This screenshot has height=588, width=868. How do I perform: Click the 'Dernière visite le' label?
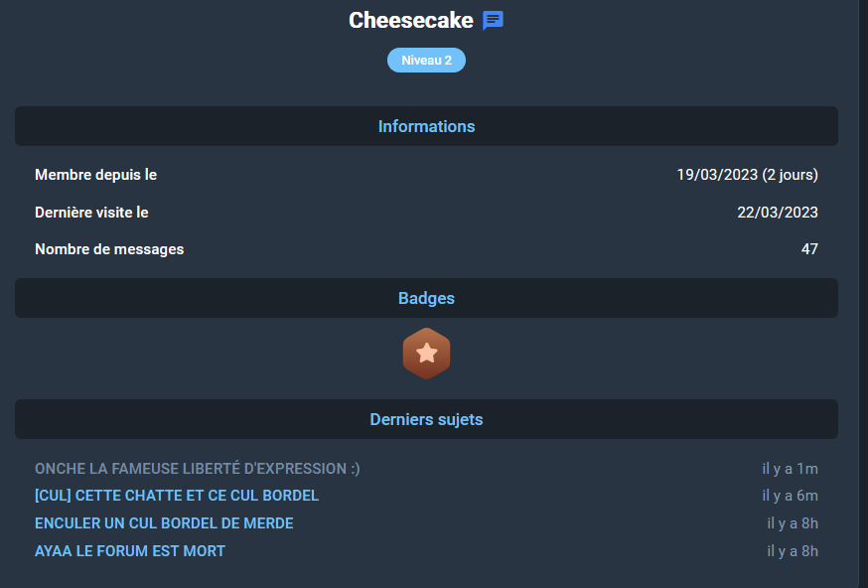click(91, 213)
